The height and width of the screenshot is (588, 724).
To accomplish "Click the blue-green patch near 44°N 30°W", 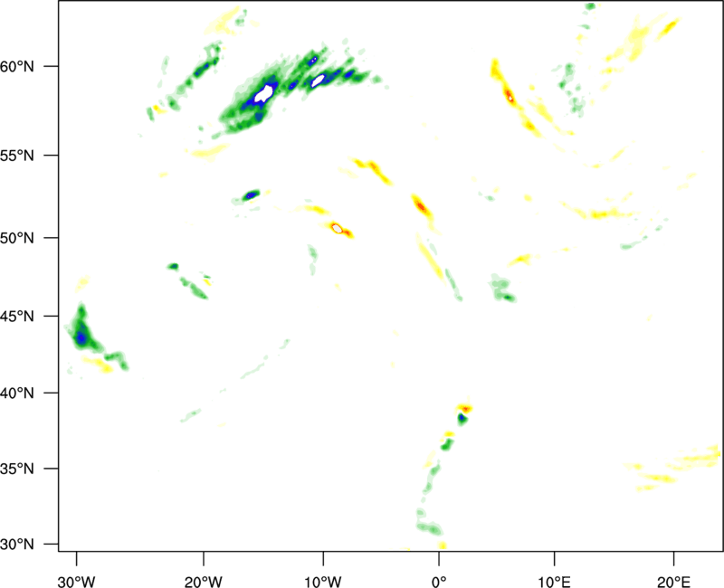I will pyautogui.click(x=82, y=337).
